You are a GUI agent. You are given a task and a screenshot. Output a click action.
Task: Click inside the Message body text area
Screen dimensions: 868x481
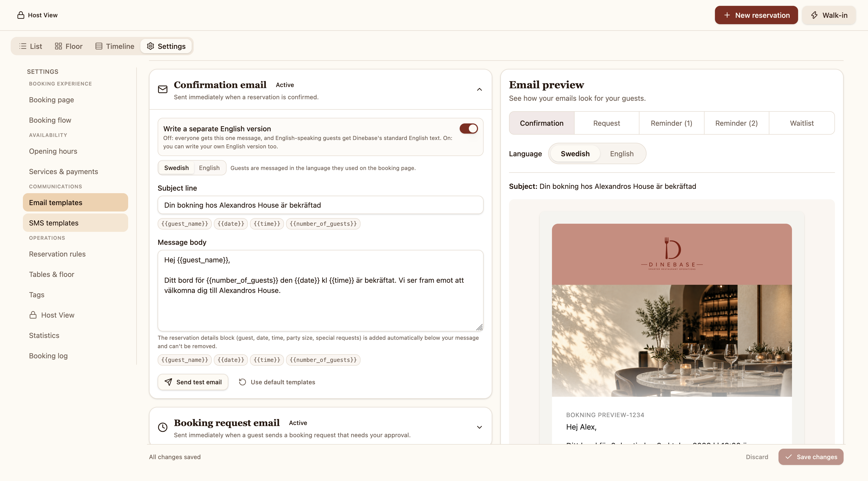(x=320, y=290)
